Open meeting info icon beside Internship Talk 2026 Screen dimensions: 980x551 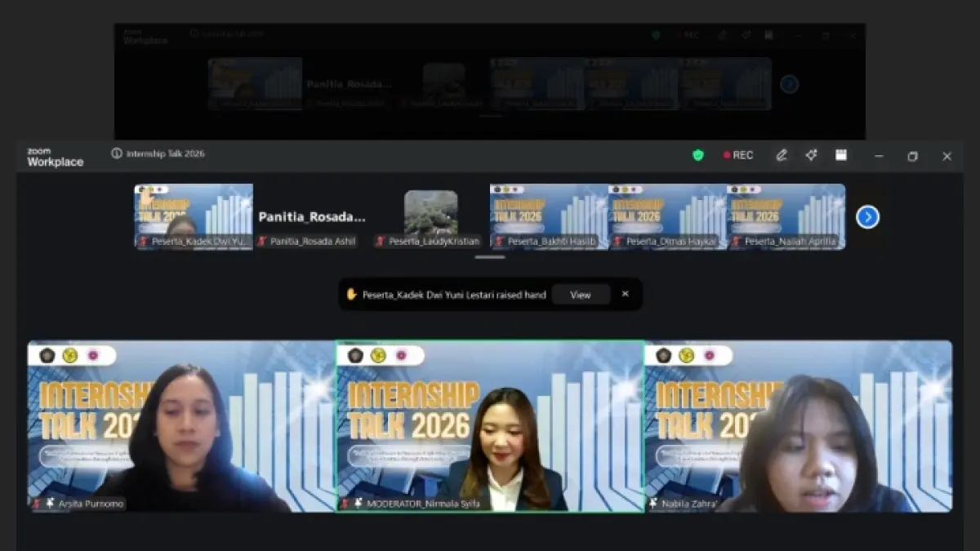click(117, 153)
